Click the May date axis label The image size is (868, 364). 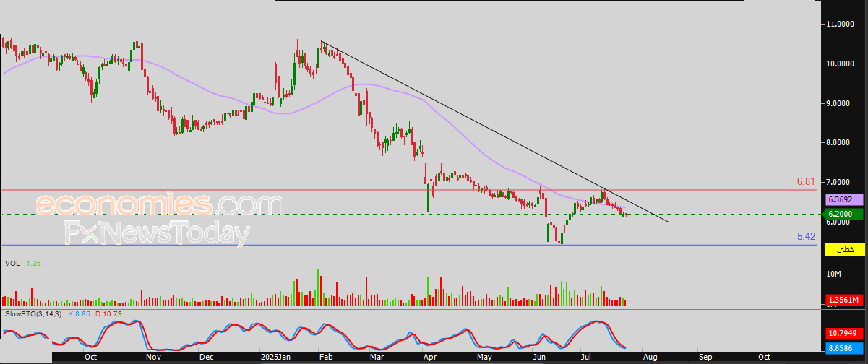484,357
